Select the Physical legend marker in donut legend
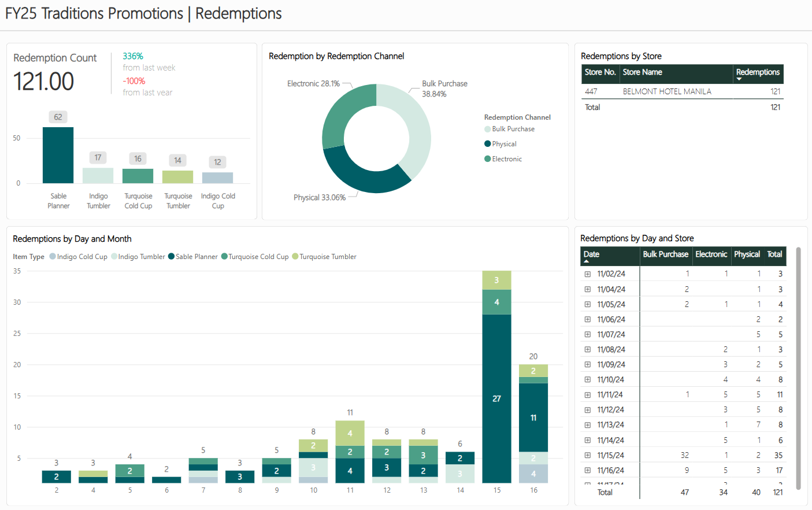Screen dimensions: 812x510 [487, 144]
